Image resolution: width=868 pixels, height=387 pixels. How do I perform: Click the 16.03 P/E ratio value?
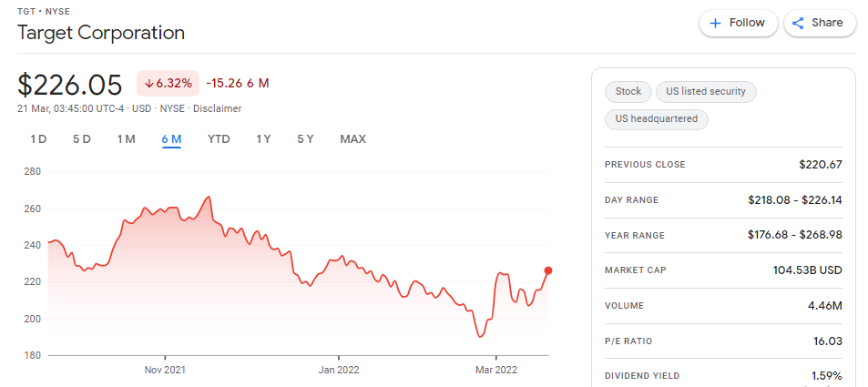[x=828, y=341]
